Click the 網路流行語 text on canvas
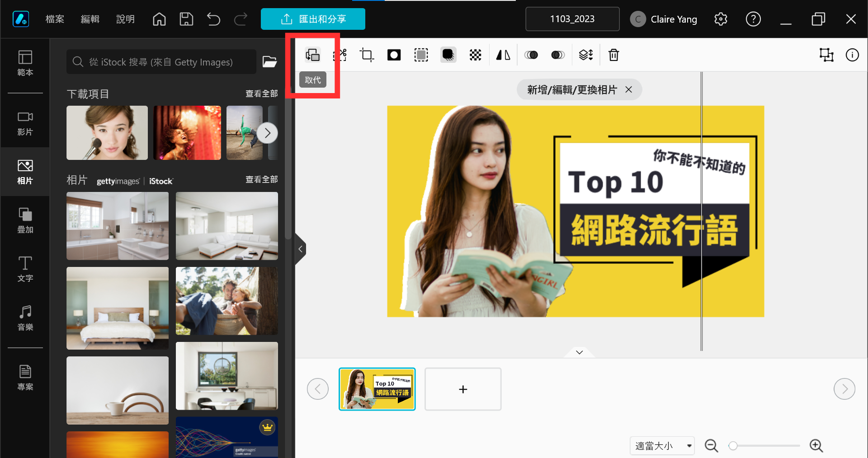Screen dimensions: 868x458 tap(654, 230)
